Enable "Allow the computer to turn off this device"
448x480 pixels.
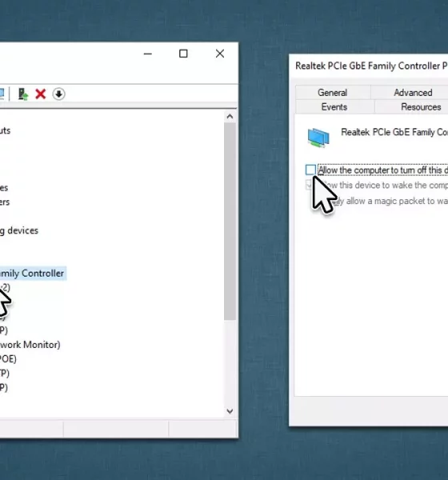click(310, 170)
